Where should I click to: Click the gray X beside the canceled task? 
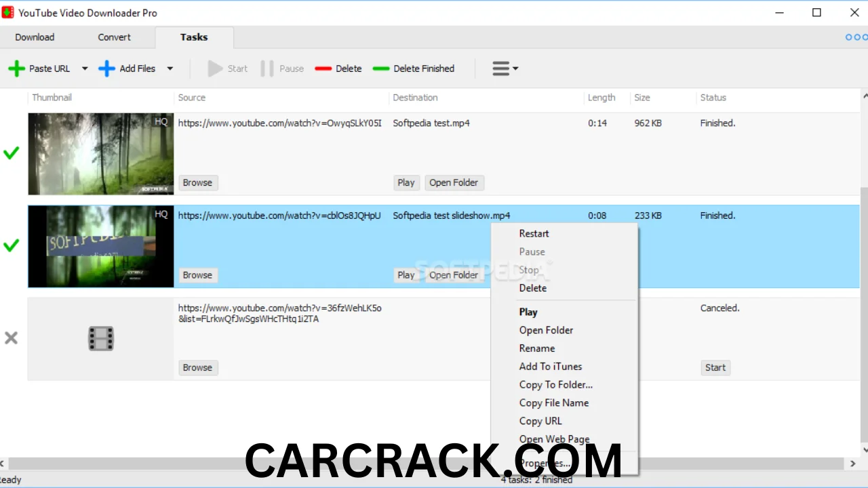pos(11,338)
